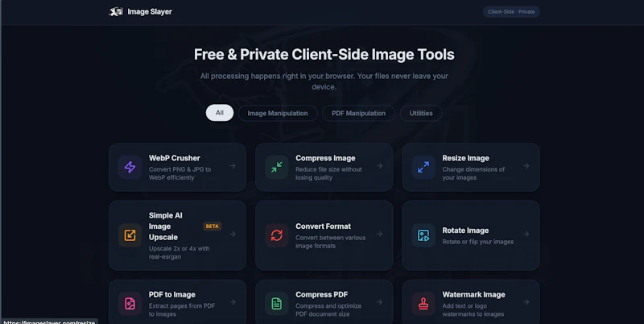Open the Compress Image title
Screen dimensions: 644x324
click(325, 158)
